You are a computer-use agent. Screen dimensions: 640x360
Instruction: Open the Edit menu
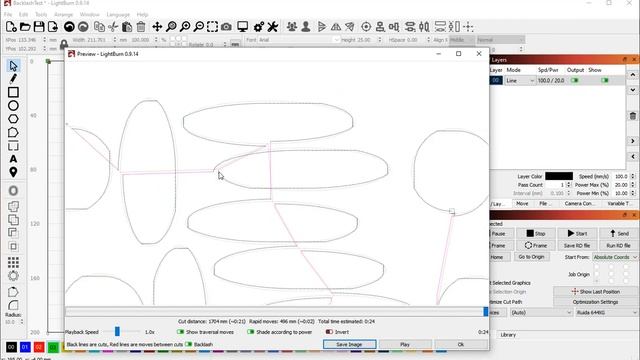coord(24,14)
